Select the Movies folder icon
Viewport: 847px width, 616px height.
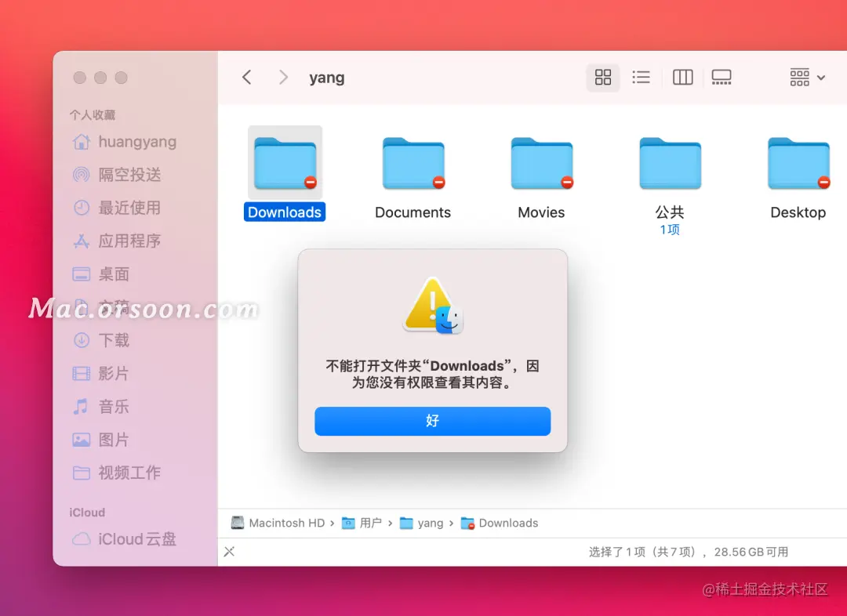coord(542,164)
